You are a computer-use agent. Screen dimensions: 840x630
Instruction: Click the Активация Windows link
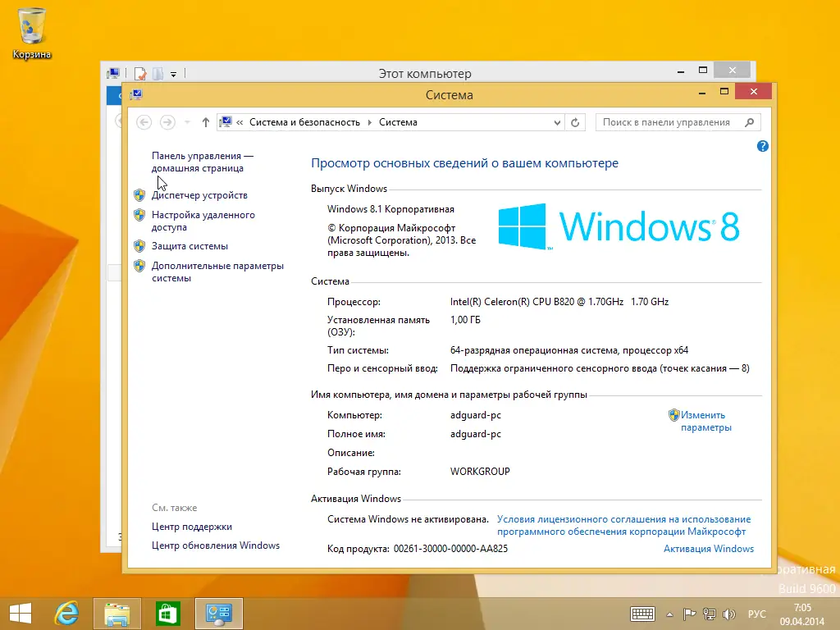[x=708, y=549]
